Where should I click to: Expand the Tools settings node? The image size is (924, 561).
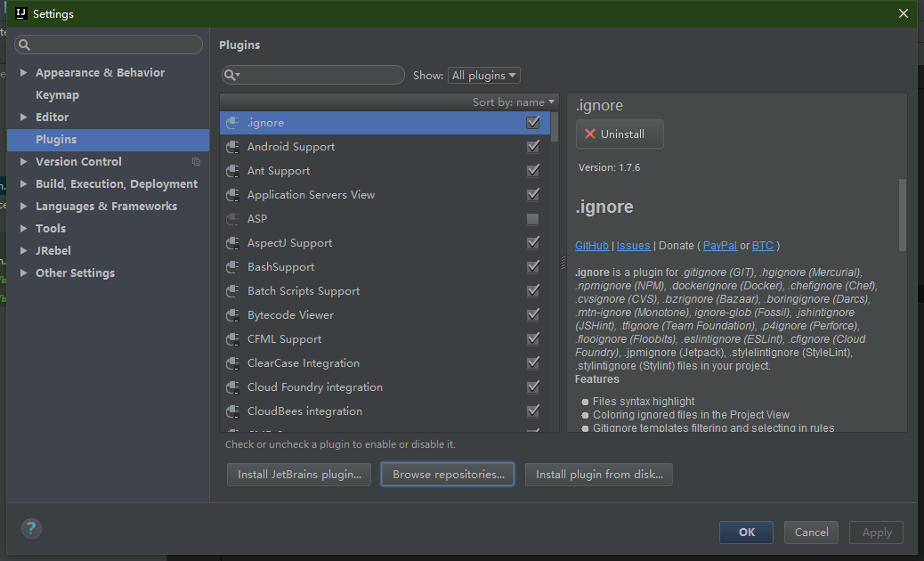point(23,228)
